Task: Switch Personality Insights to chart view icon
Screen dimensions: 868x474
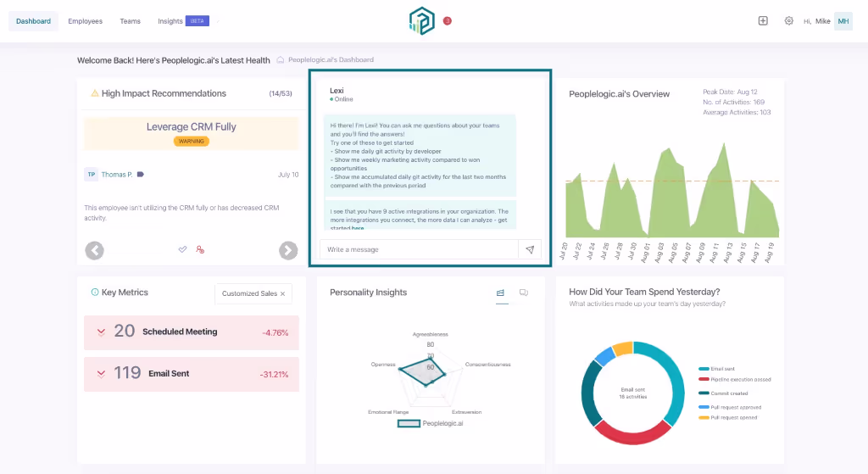Action: (500, 293)
